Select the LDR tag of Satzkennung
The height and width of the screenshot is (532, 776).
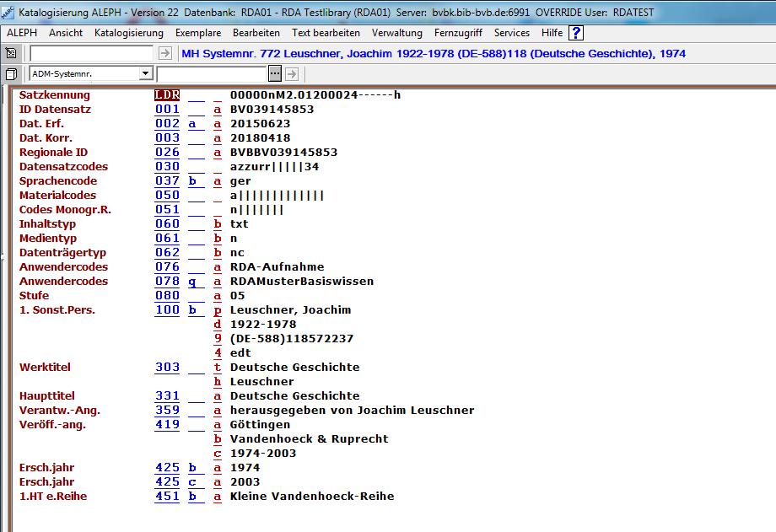tap(167, 95)
